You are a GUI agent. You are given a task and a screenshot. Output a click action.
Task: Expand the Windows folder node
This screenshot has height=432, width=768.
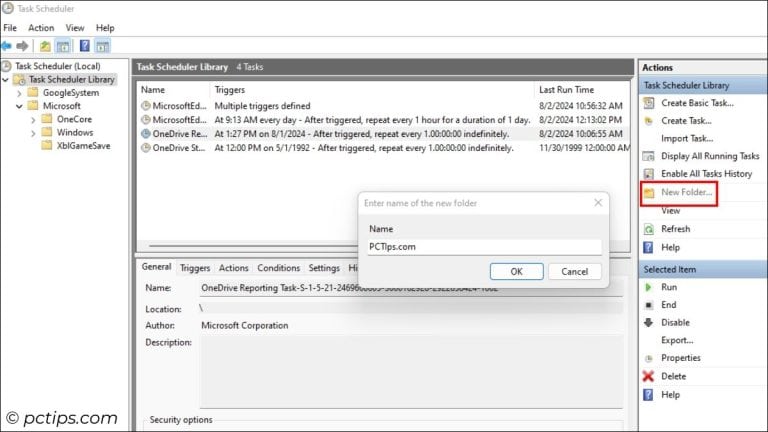33,132
